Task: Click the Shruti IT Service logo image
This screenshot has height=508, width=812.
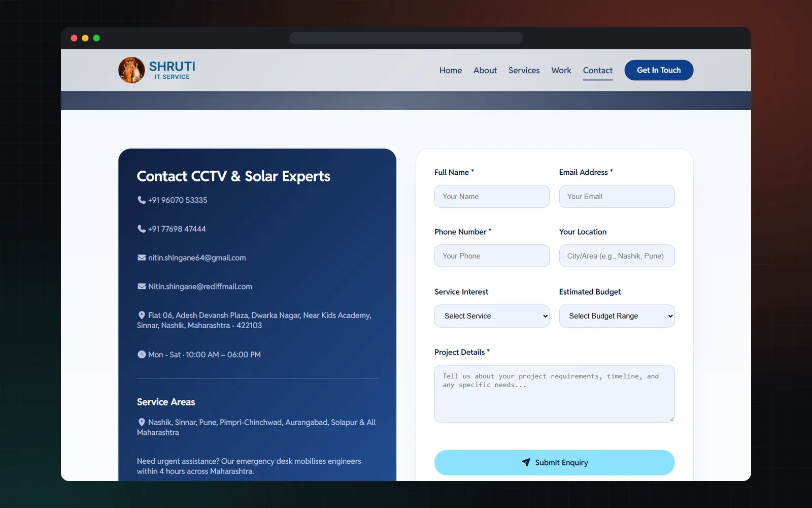Action: [x=131, y=70]
